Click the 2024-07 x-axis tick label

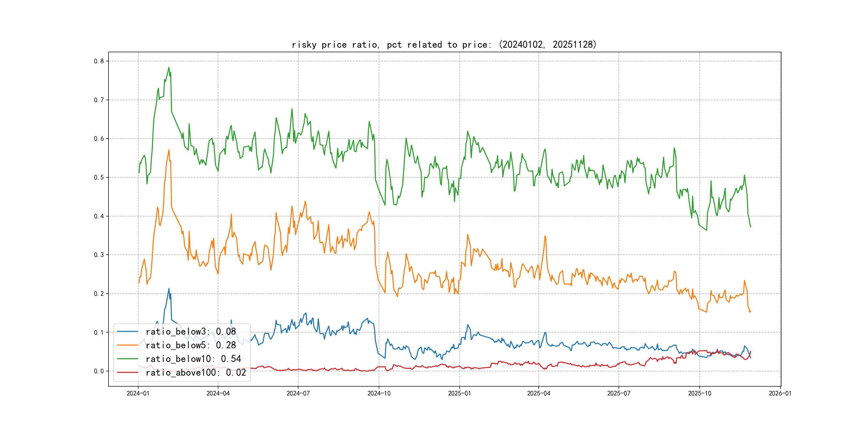pos(298,393)
